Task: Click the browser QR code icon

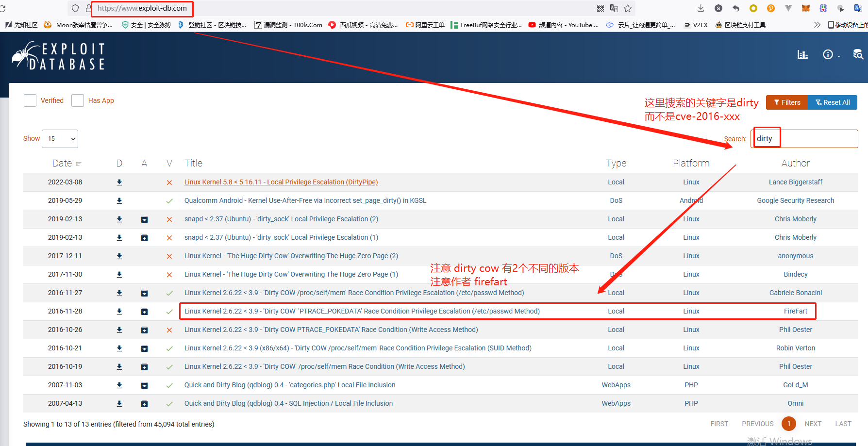Action: point(601,8)
